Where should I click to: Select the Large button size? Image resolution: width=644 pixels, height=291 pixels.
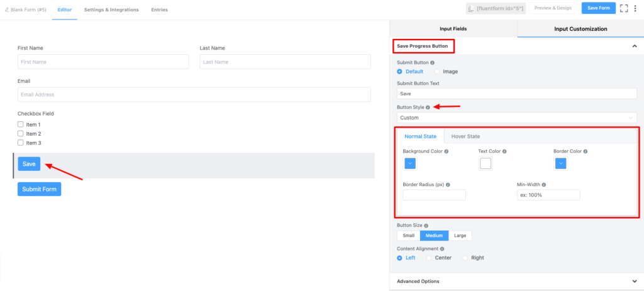tap(460, 236)
